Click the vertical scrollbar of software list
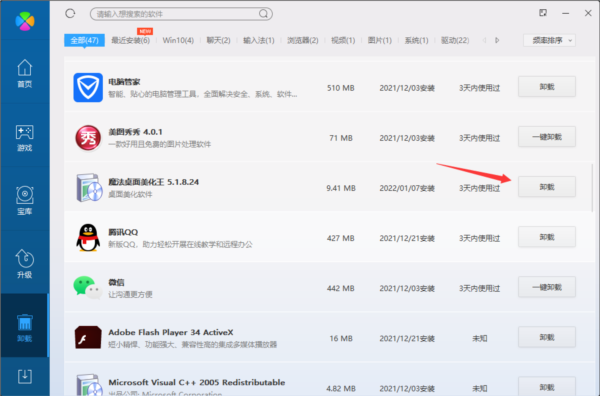This screenshot has width=600, height=396. click(592, 187)
